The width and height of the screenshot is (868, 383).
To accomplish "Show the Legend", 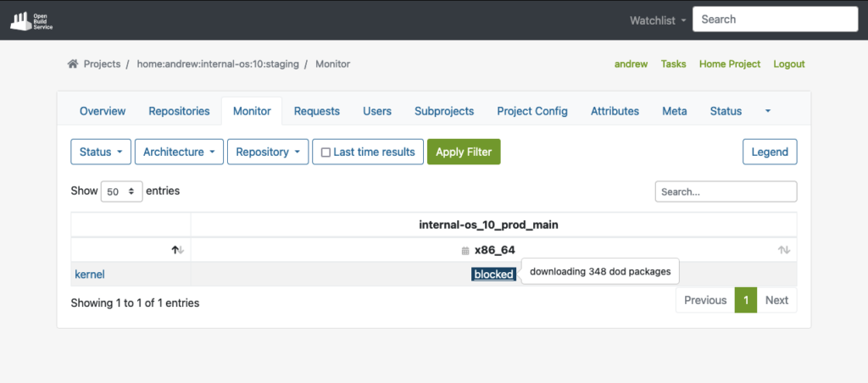I will [x=770, y=153].
